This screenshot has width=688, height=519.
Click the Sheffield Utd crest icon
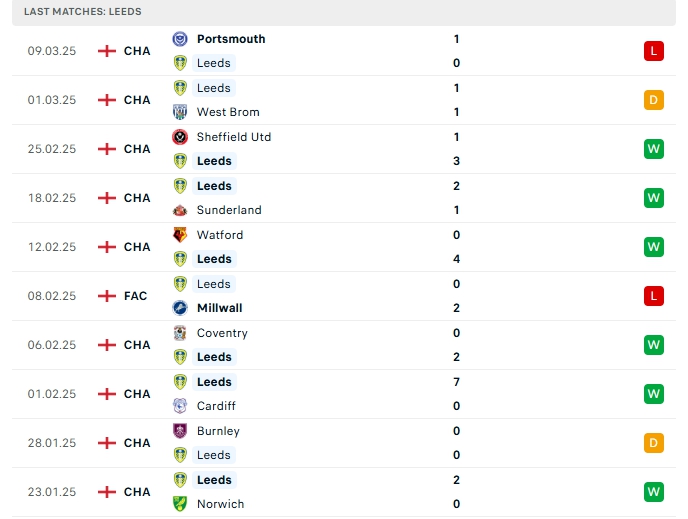click(180, 137)
